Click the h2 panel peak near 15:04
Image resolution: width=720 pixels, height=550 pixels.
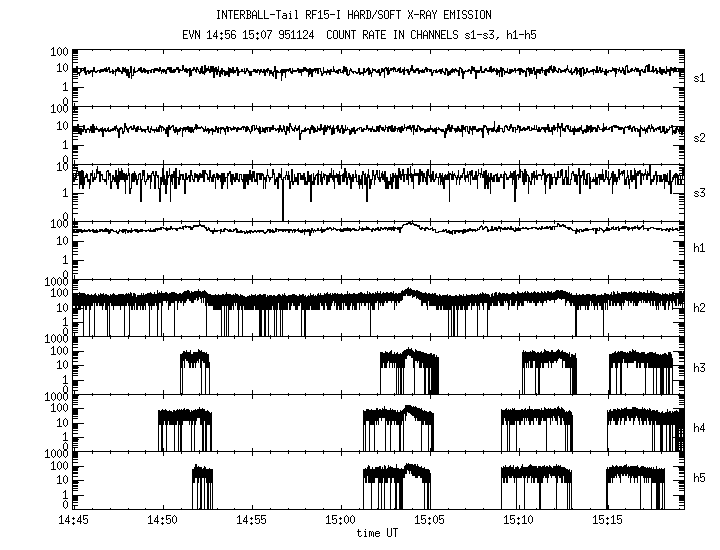(x=409, y=294)
